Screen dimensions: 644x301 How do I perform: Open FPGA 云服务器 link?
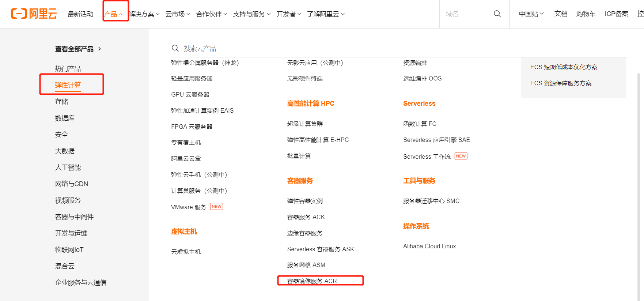coord(192,127)
